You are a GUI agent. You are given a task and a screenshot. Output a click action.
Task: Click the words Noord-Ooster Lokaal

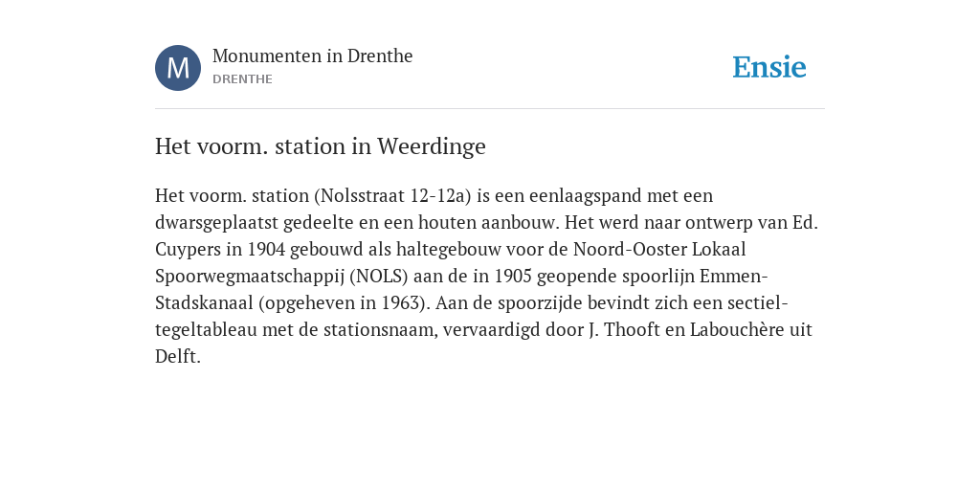[660, 250]
